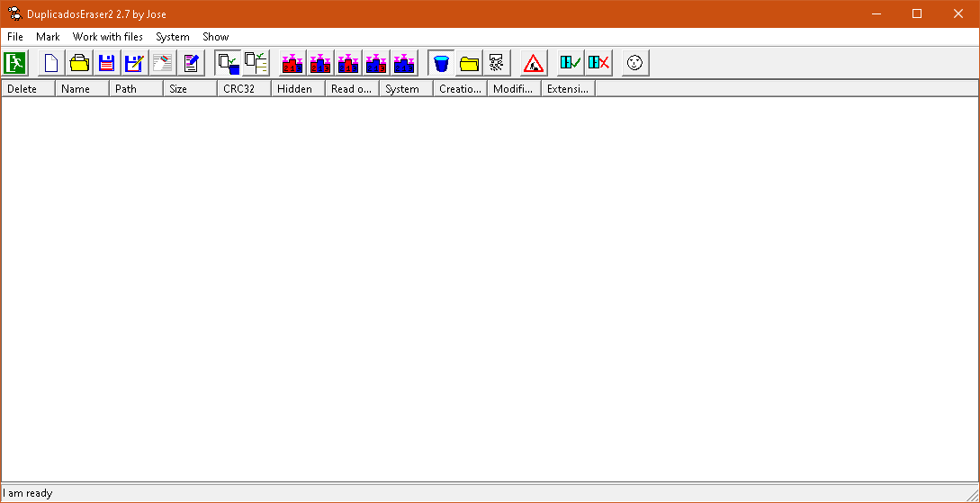Click the smiley face toolbar icon
The height and width of the screenshot is (503, 980).
point(635,63)
